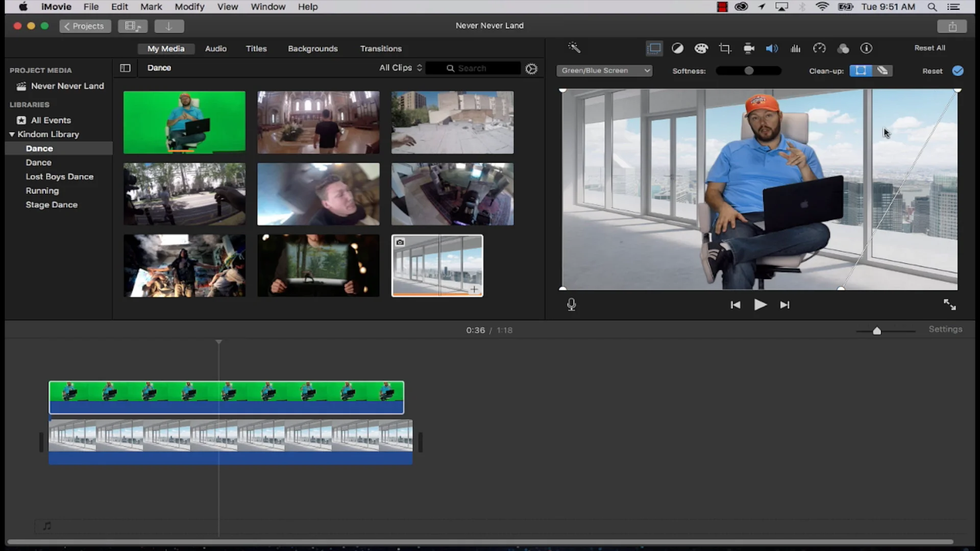This screenshot has width=980, height=551.
Task: Click the import media down-arrow button
Action: pos(169,26)
